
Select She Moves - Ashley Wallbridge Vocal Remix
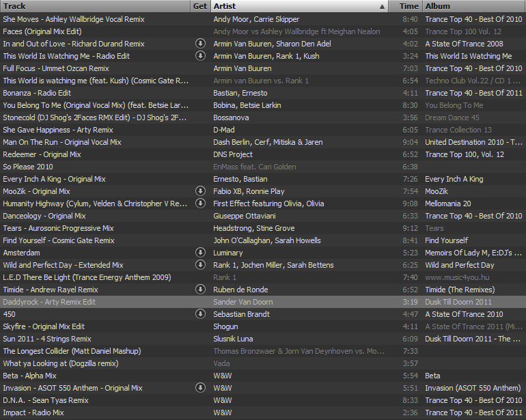tap(74, 19)
